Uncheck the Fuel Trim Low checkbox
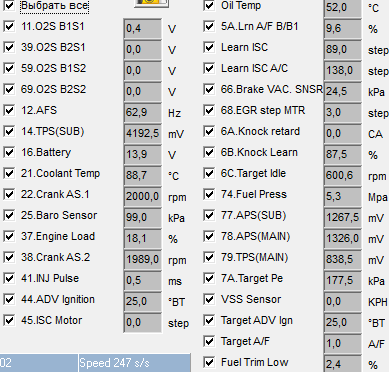The width and height of the screenshot is (389, 372). [x=209, y=362]
